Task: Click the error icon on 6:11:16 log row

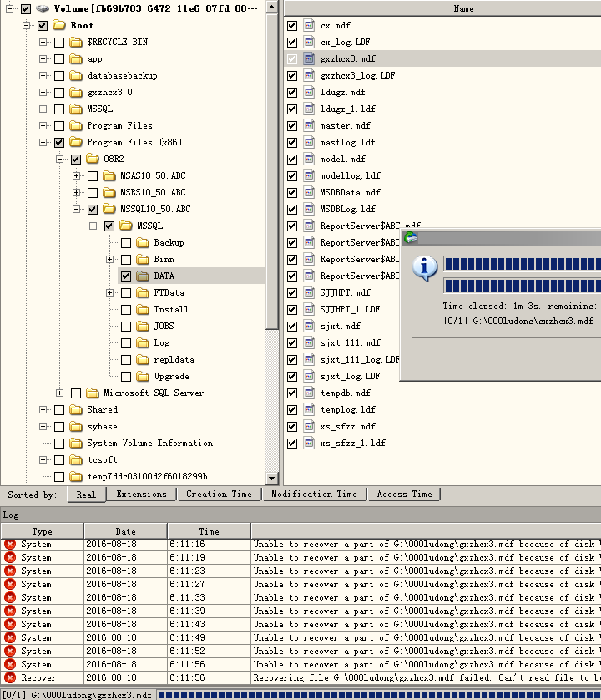Action: click(x=10, y=544)
